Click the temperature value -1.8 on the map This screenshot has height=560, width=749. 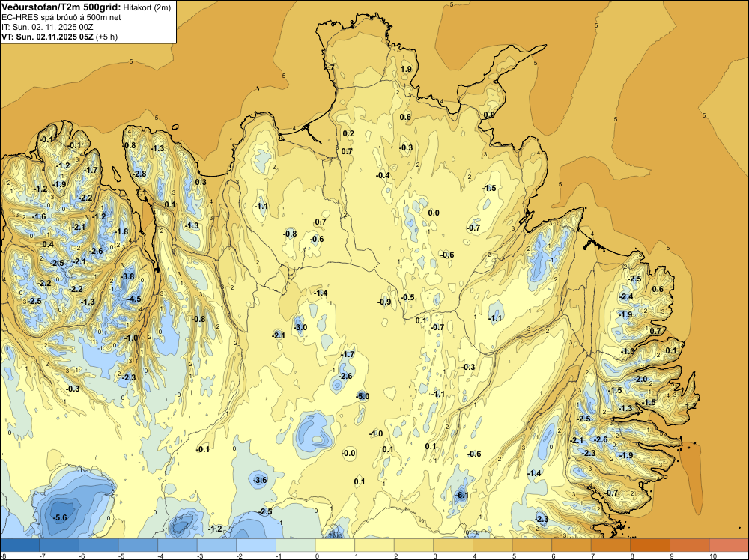[121, 231]
